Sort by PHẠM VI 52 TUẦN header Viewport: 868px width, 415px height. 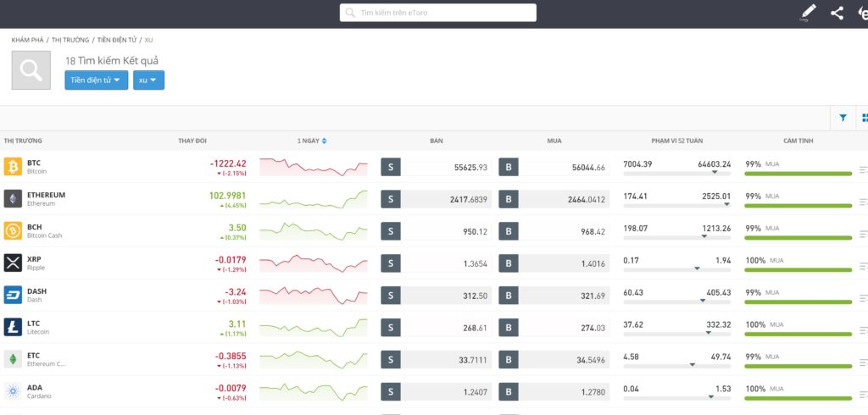pyautogui.click(x=677, y=141)
